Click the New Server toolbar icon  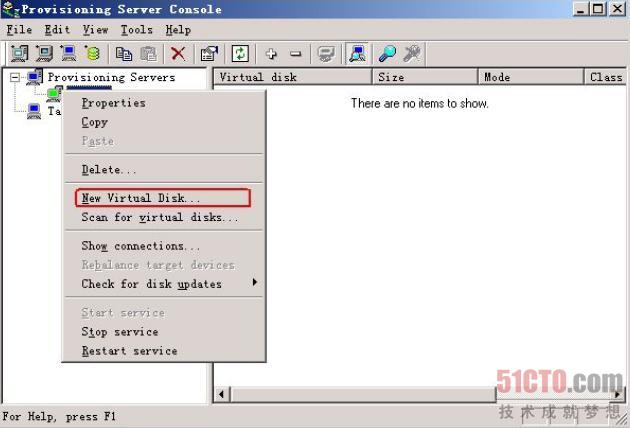pos(19,53)
